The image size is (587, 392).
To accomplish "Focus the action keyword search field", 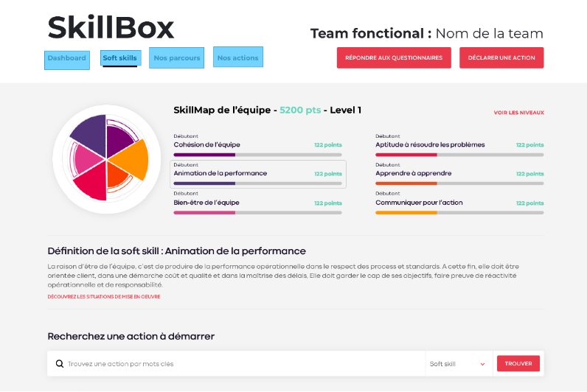I will 243,363.
